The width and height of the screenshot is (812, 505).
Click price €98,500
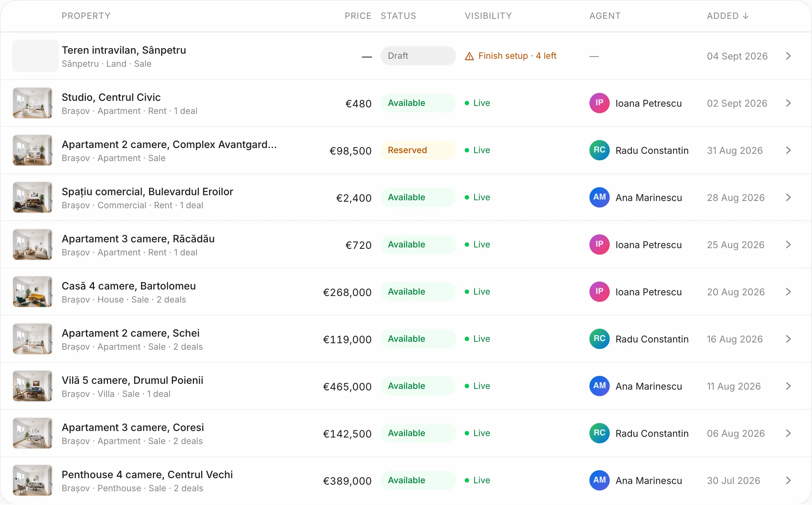351,151
